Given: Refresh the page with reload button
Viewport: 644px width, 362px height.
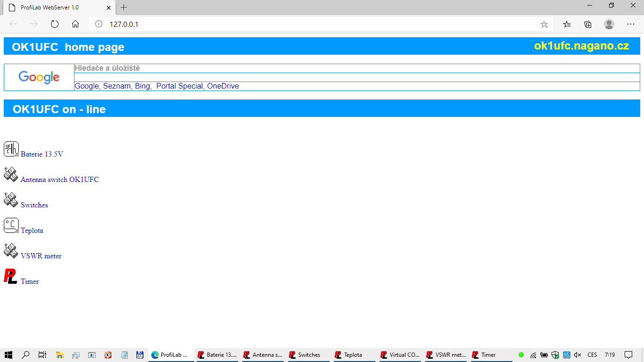Looking at the screenshot, I should [55, 24].
